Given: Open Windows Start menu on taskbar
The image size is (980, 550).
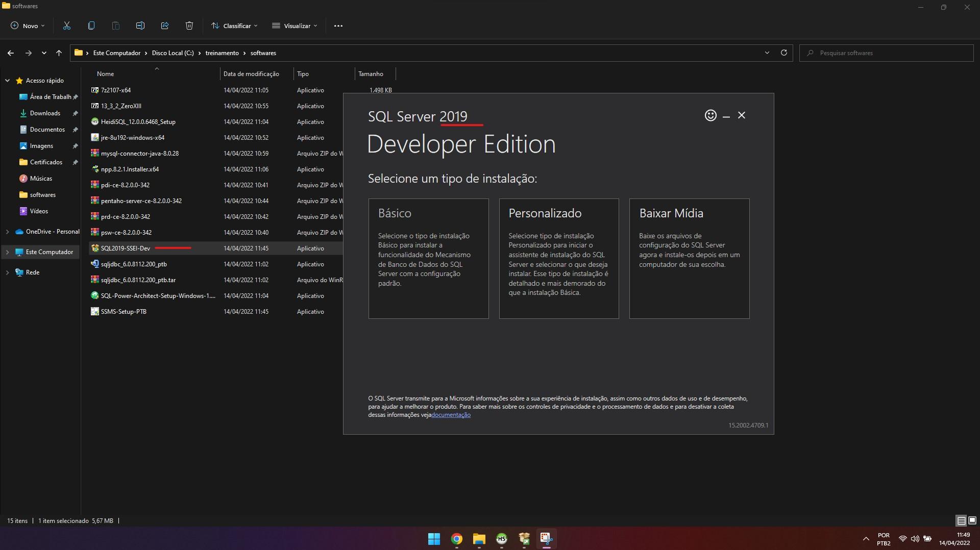Looking at the screenshot, I should pos(434,539).
